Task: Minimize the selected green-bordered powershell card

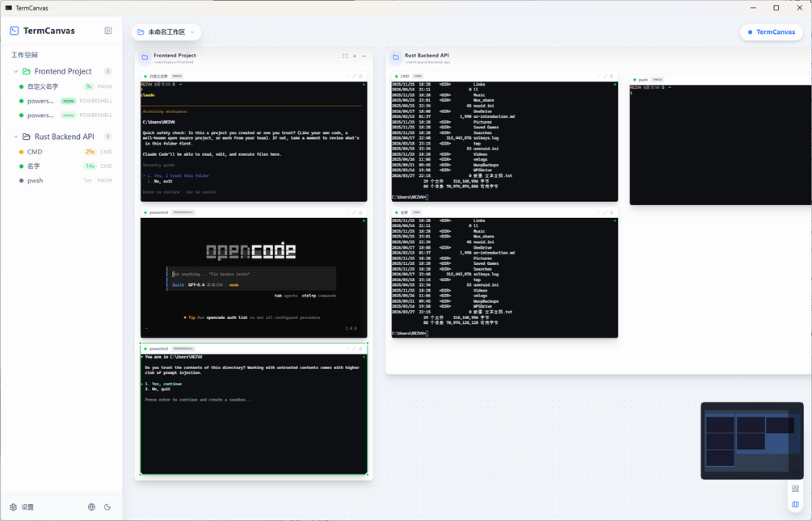Action: (x=347, y=348)
